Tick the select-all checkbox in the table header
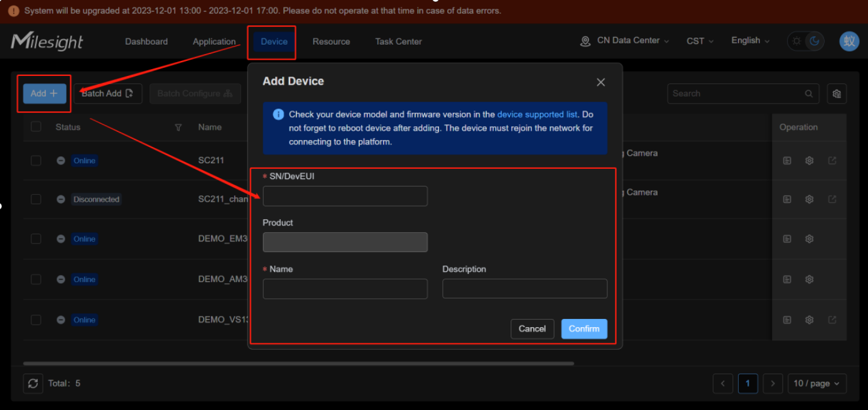 [x=36, y=127]
